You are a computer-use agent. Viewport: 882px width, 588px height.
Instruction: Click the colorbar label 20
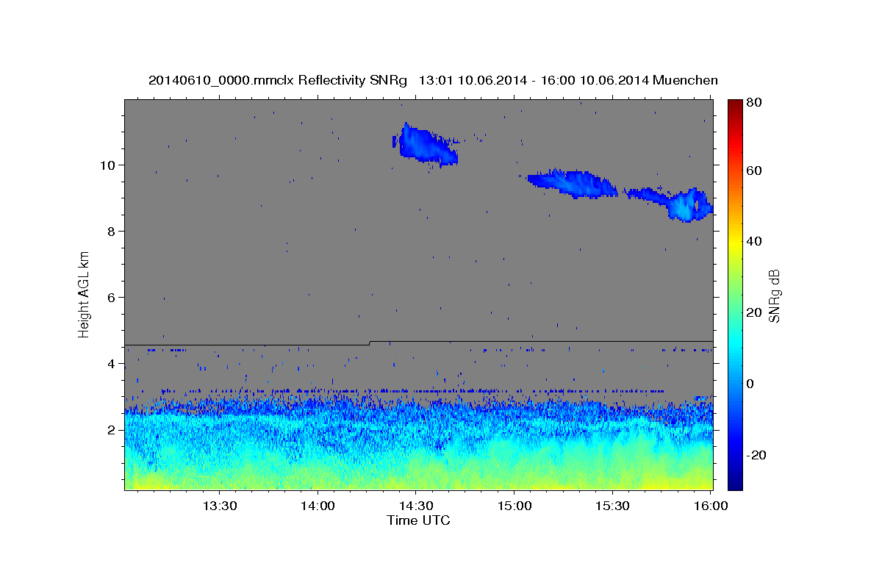[753, 312]
